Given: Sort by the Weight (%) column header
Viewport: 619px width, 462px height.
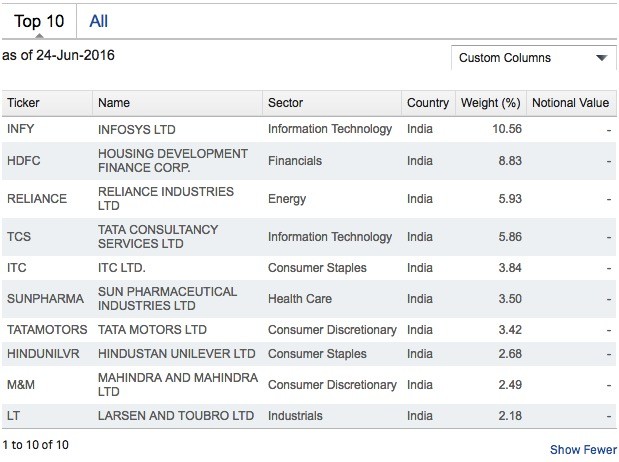Looking at the screenshot, I should 490,103.
